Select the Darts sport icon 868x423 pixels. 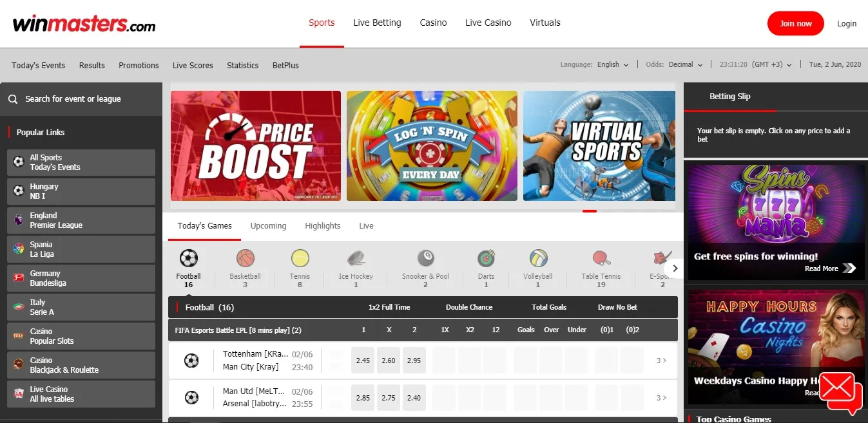click(486, 259)
